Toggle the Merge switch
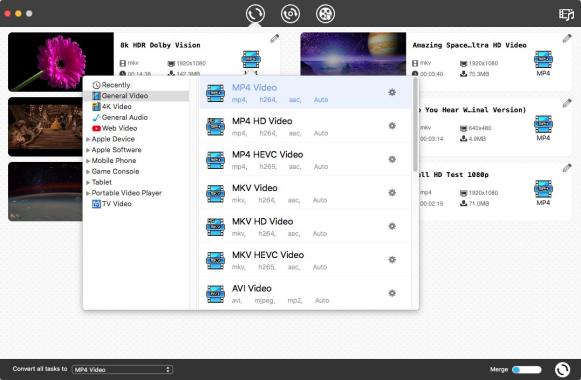581x380 pixels. coord(527,369)
